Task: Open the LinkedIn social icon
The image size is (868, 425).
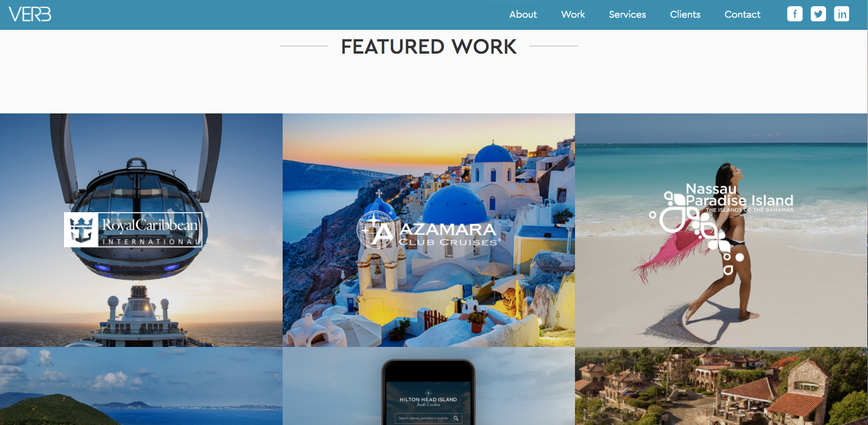Action: click(x=842, y=14)
